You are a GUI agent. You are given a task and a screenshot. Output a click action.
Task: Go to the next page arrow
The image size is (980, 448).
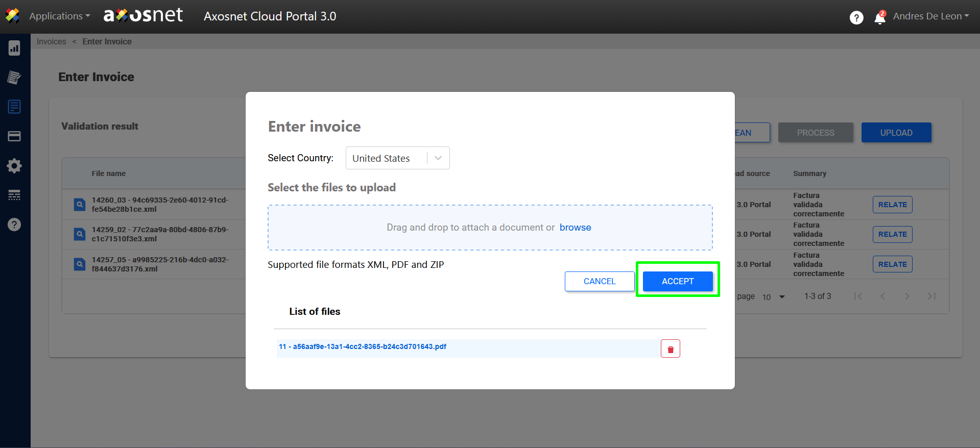pyautogui.click(x=906, y=296)
